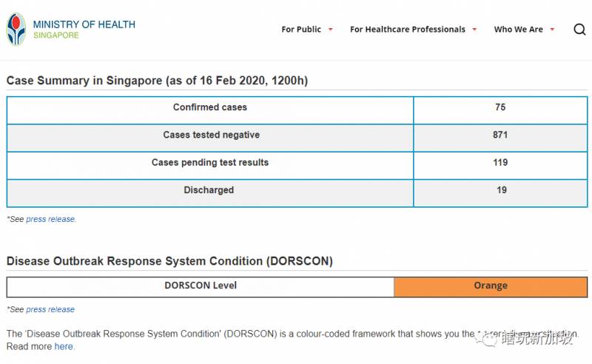Screen dimensions: 592x364
Task: Open the search magnifier icon
Action: [579, 30]
